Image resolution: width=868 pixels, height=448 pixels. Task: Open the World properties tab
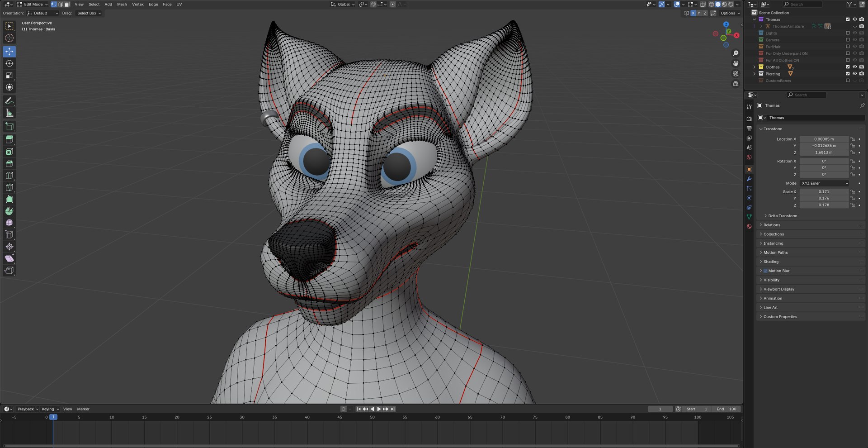tap(749, 157)
